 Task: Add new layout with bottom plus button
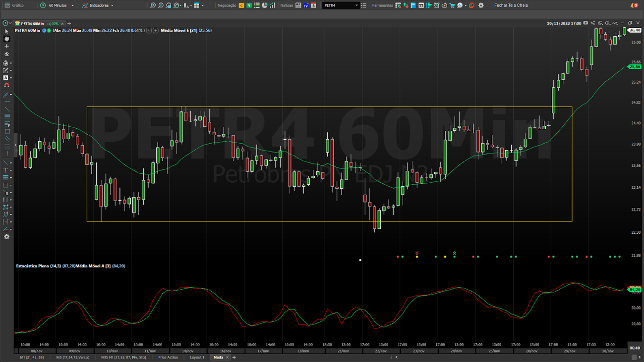click(x=234, y=357)
